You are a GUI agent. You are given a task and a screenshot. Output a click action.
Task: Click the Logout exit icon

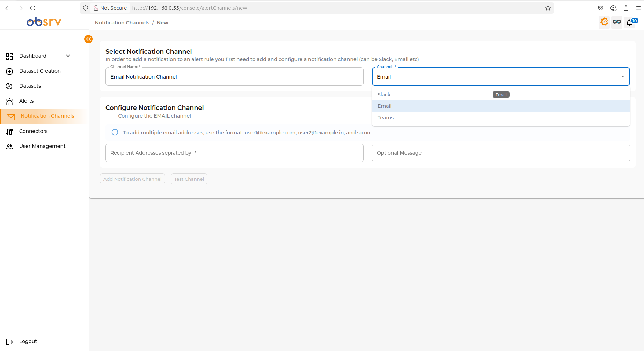pos(9,342)
